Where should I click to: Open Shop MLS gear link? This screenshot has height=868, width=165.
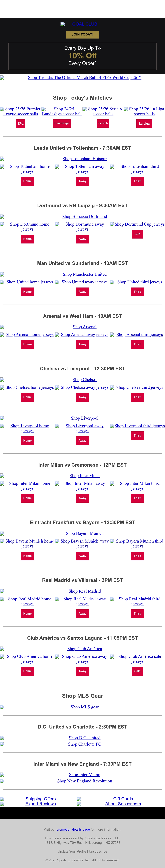85,707
